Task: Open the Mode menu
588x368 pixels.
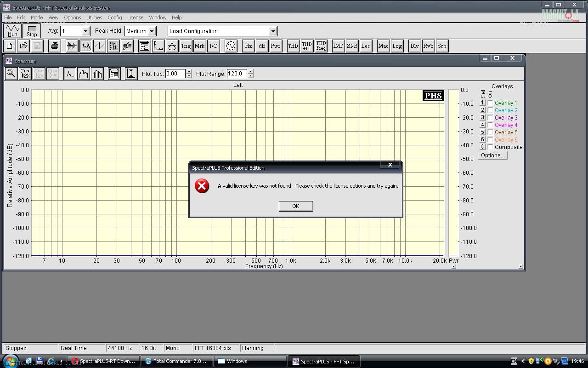Action: pos(37,17)
